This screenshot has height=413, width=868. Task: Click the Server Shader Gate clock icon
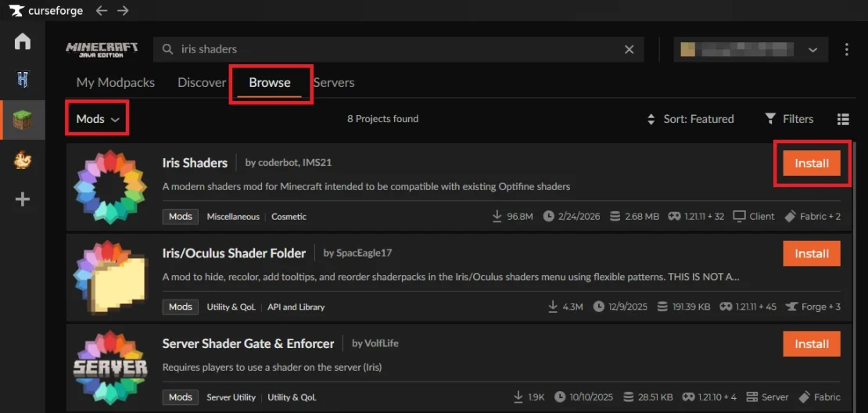coord(560,397)
